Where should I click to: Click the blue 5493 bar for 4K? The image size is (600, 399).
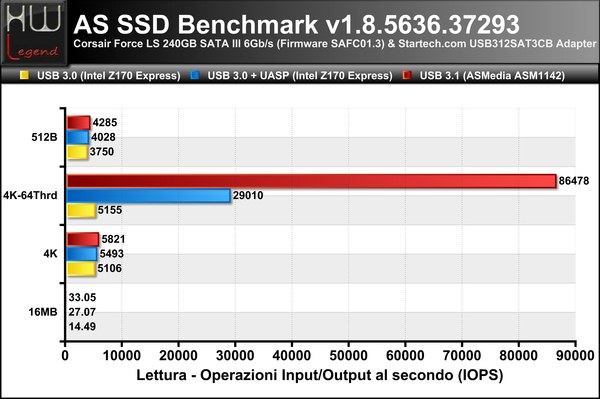(82, 254)
